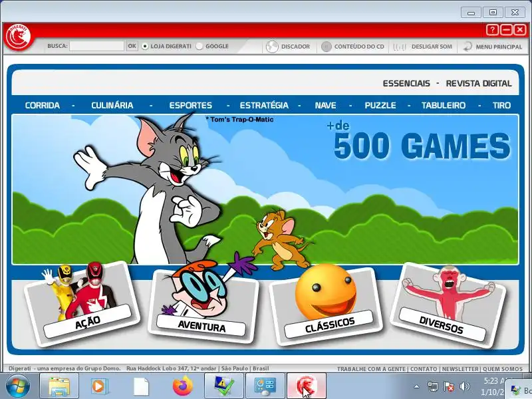Image resolution: width=532 pixels, height=399 pixels.
Task: Open Action Center flag tray icon
Action: [448, 386]
